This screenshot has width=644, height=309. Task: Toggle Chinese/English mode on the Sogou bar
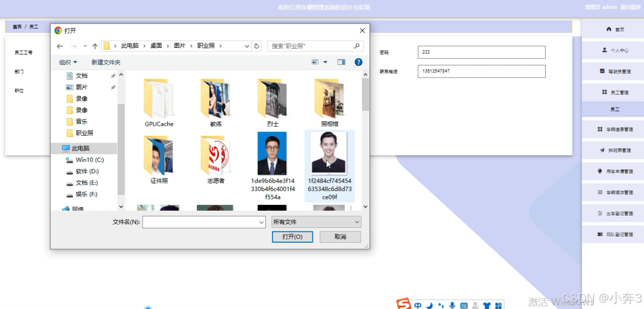(x=418, y=305)
